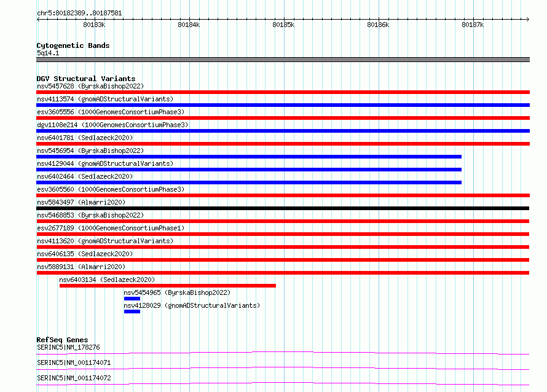This screenshot has width=547, height=392.
Task: Open nsv4113620 (gnomADStructuralVariants) label
Action: click(x=105, y=241)
